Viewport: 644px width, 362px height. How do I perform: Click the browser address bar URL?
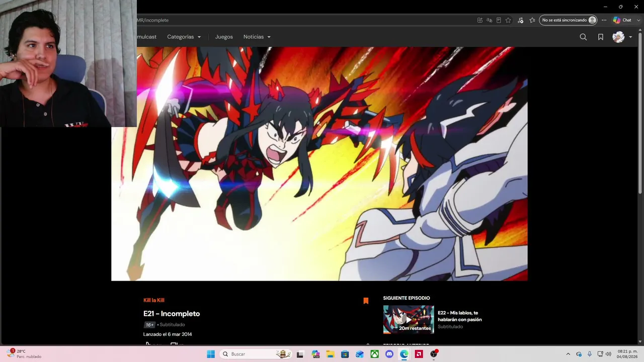(153, 20)
